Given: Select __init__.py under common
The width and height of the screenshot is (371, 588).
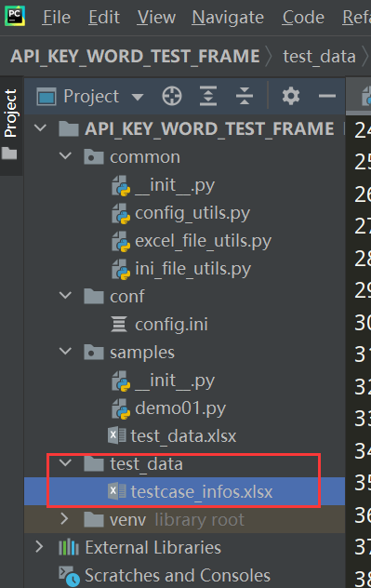Looking at the screenshot, I should 175,185.
